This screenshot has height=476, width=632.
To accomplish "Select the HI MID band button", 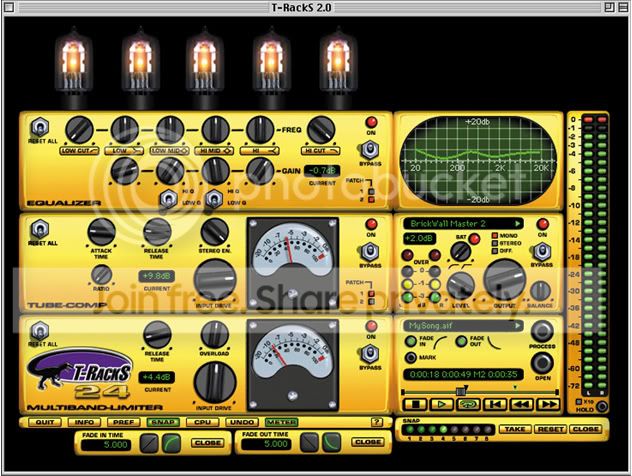I will (x=214, y=151).
